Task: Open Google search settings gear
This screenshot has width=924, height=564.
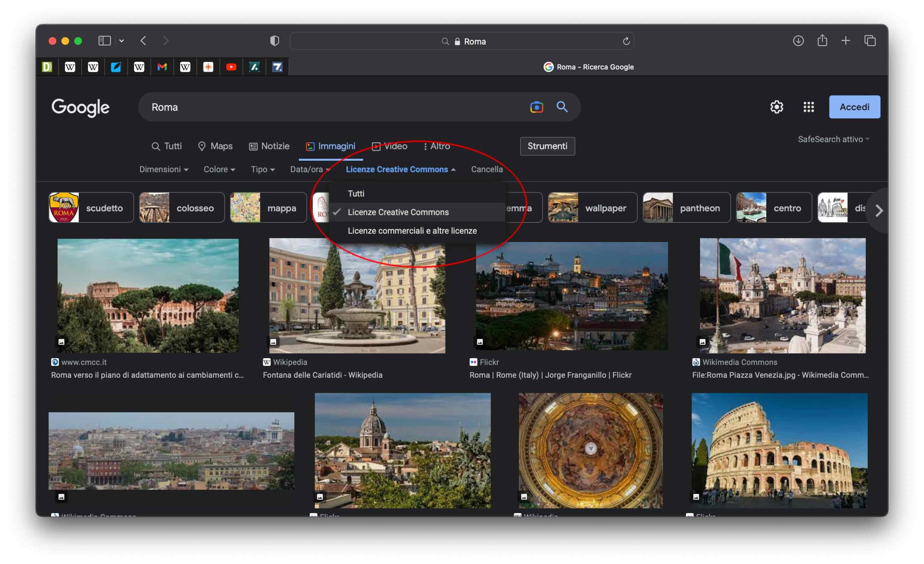Action: 777,107
